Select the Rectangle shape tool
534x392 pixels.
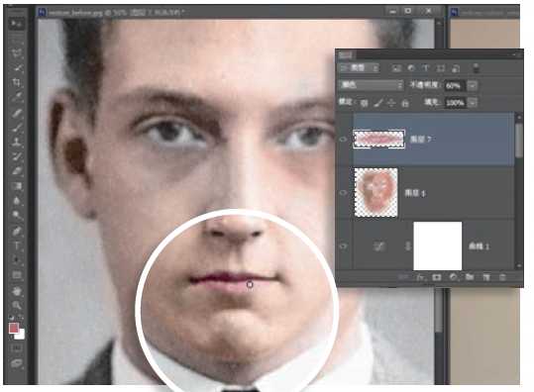(x=17, y=274)
